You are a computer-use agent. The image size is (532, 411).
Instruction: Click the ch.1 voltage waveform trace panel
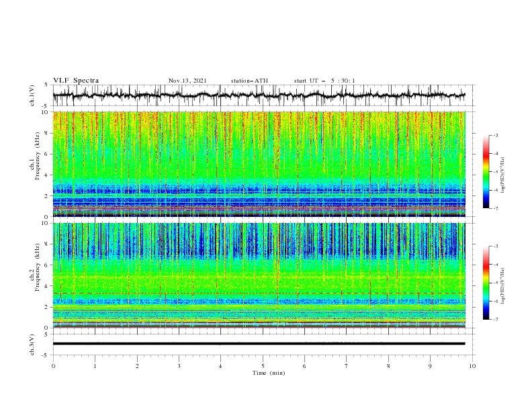(x=264, y=95)
